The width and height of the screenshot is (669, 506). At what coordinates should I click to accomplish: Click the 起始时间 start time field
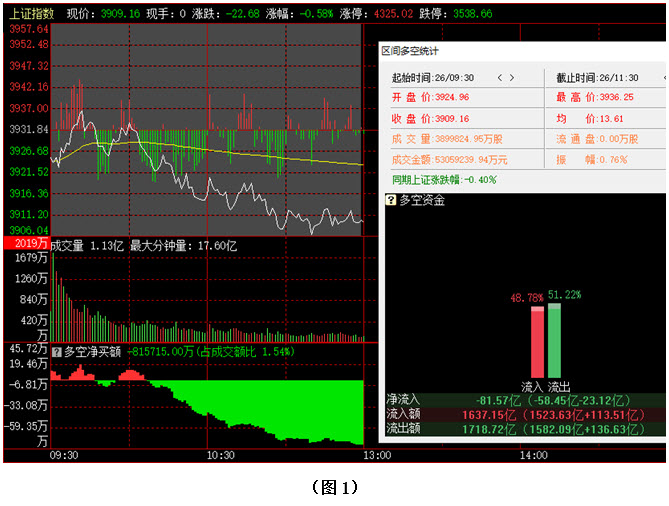coord(433,78)
